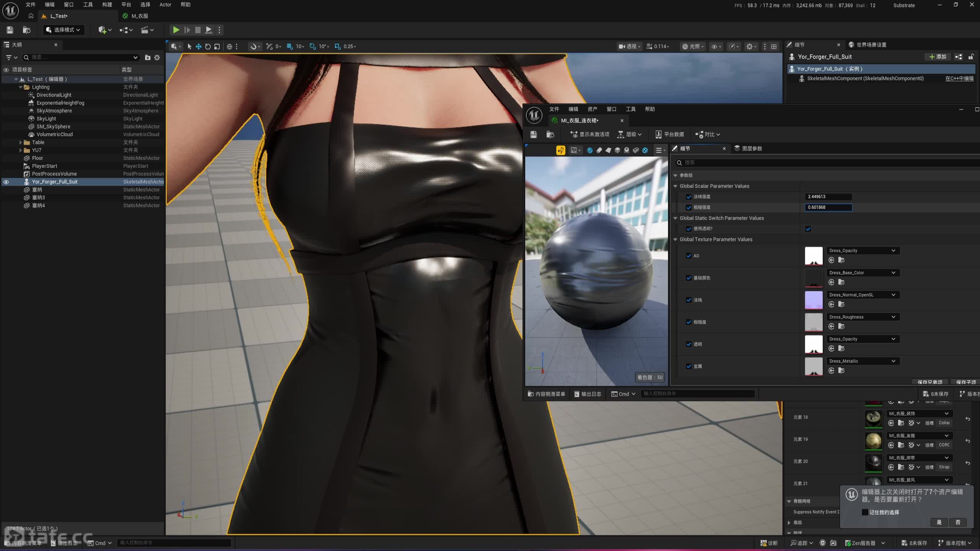Open the home tab icon
The image size is (980, 551).
31,16
